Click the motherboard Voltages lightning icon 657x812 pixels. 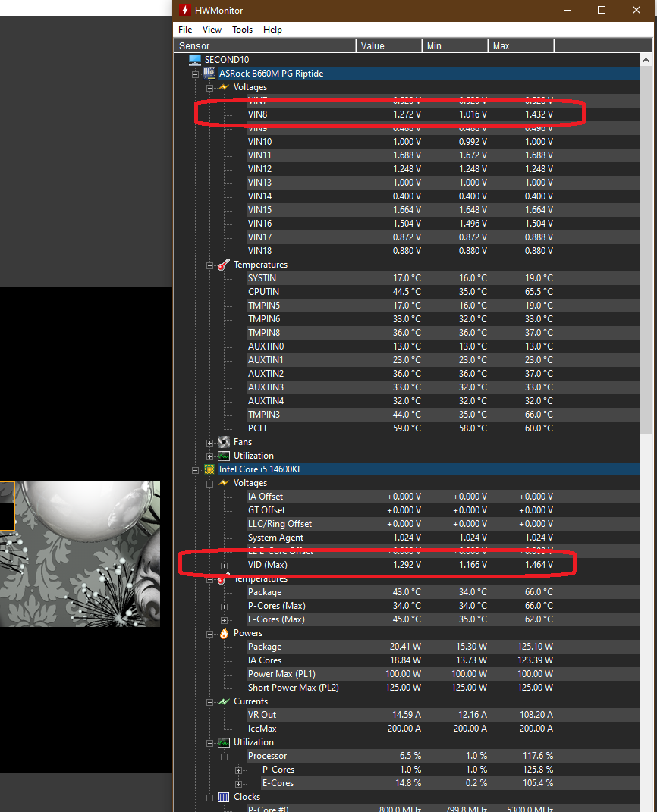223,87
